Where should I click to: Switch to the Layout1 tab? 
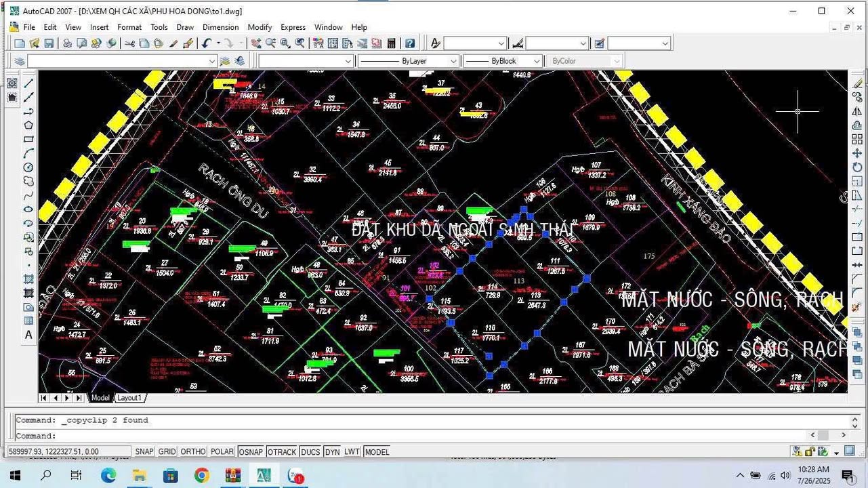(x=129, y=398)
